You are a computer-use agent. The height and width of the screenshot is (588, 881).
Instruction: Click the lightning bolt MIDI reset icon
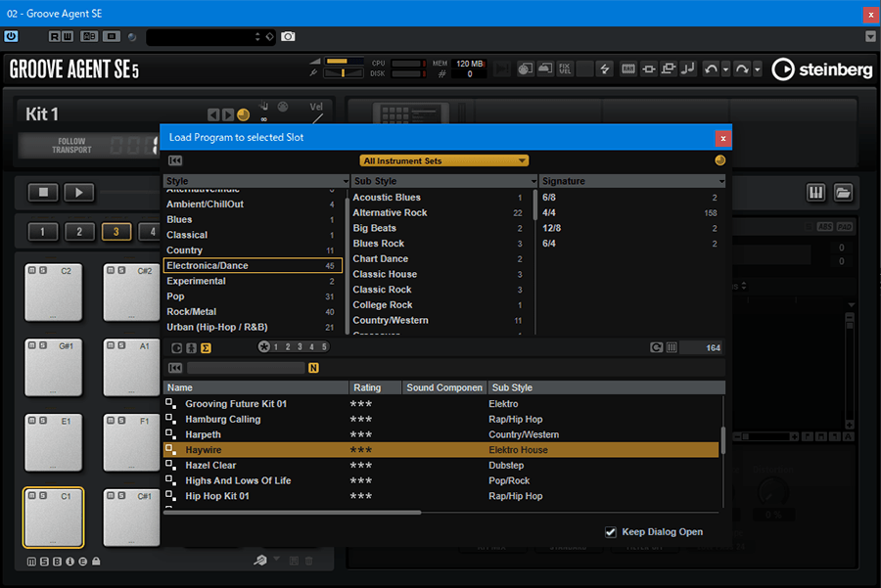click(x=605, y=69)
